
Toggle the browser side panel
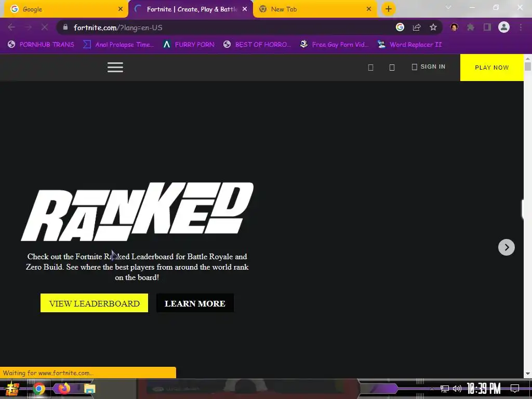[487, 28]
